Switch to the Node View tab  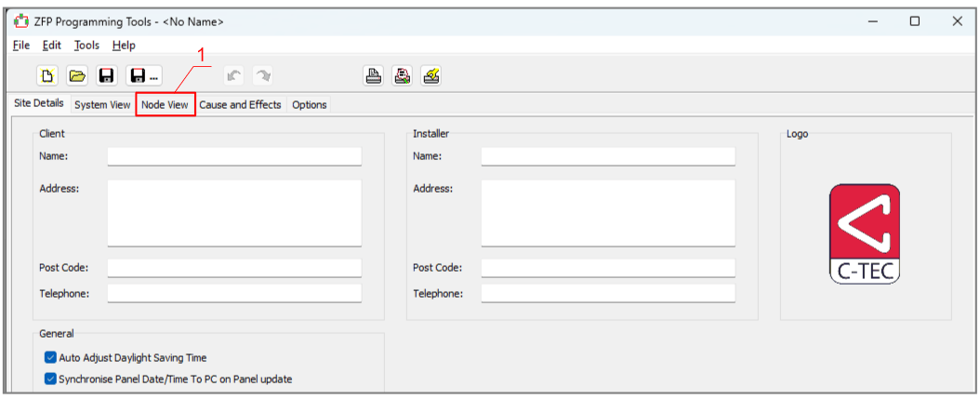pyautogui.click(x=165, y=105)
